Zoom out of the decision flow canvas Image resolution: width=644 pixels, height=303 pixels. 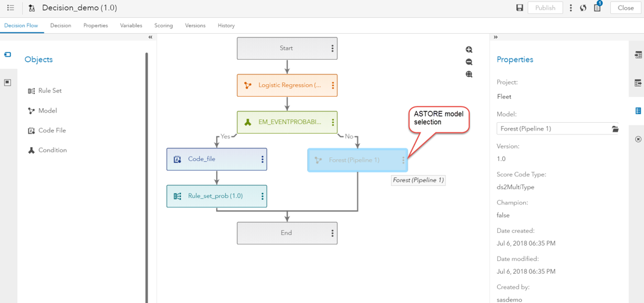coord(469,62)
